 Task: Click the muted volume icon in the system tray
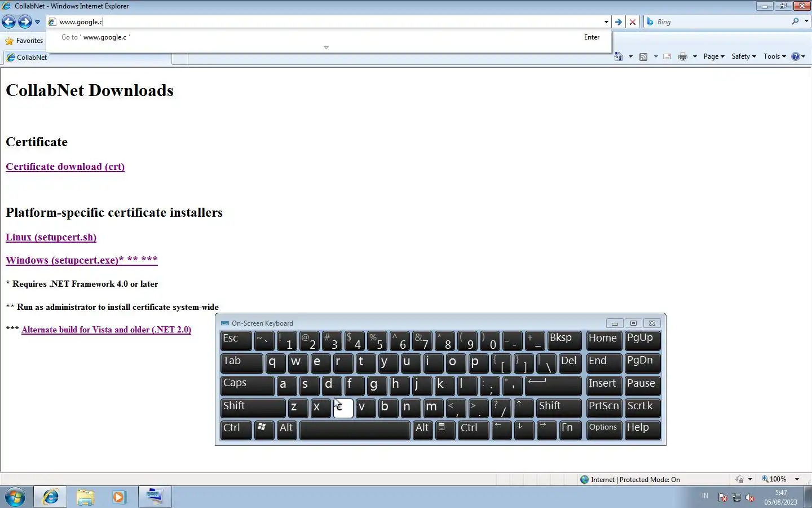point(750,497)
